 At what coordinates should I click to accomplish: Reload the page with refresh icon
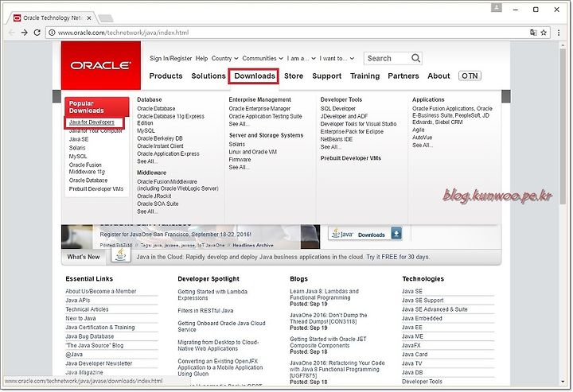click(37, 33)
